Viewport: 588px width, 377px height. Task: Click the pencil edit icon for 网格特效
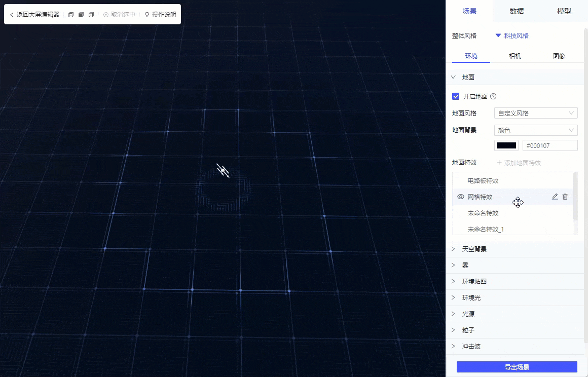pos(555,197)
